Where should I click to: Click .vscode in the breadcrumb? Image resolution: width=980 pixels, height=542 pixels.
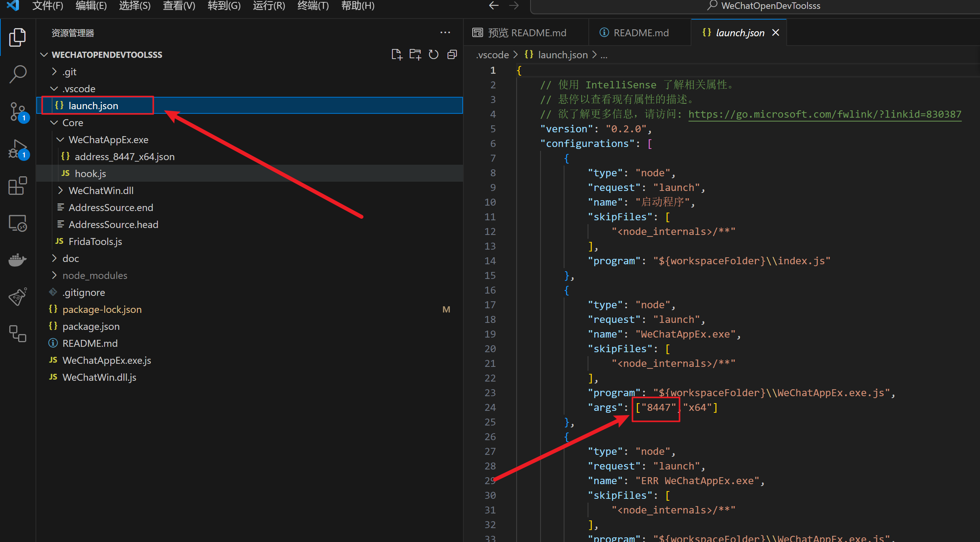point(493,55)
